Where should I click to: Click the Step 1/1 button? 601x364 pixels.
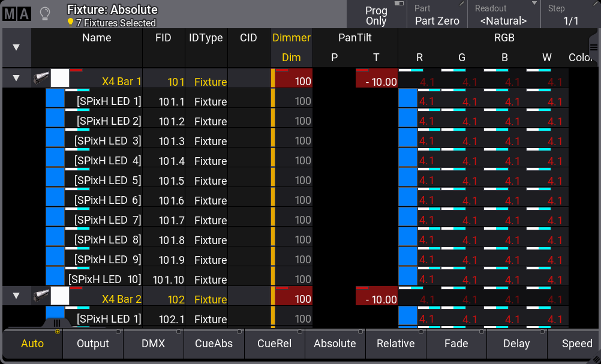click(x=570, y=15)
